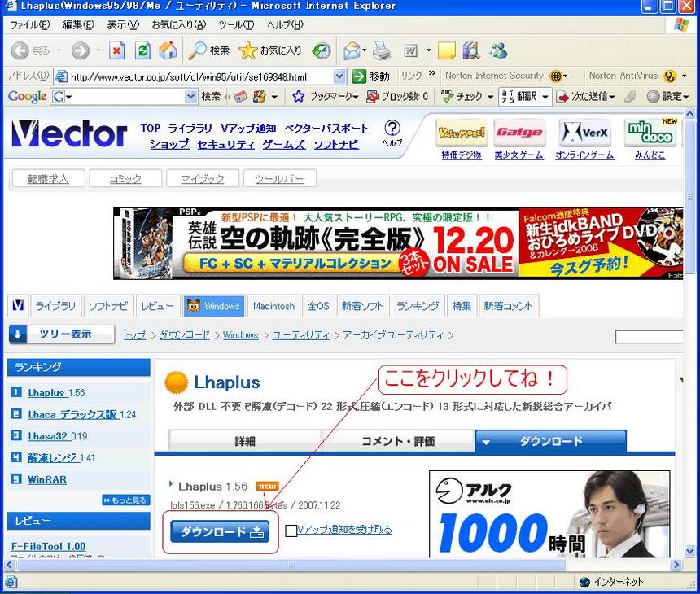This screenshot has width=700, height=594.
Task: Click the セキュリティ header link
Action: pyautogui.click(x=226, y=145)
